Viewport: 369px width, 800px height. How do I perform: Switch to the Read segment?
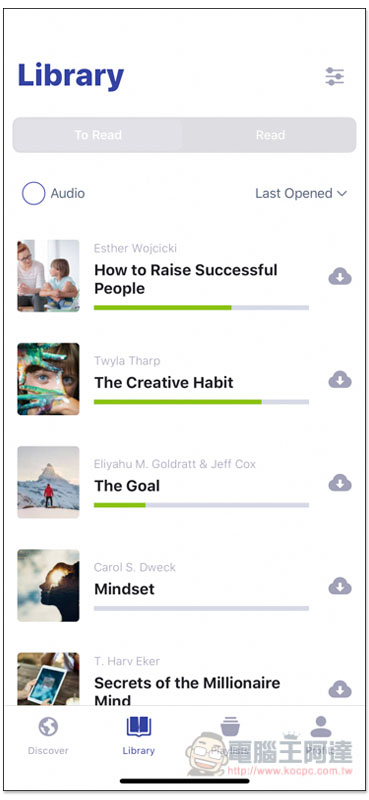pyautogui.click(x=270, y=135)
